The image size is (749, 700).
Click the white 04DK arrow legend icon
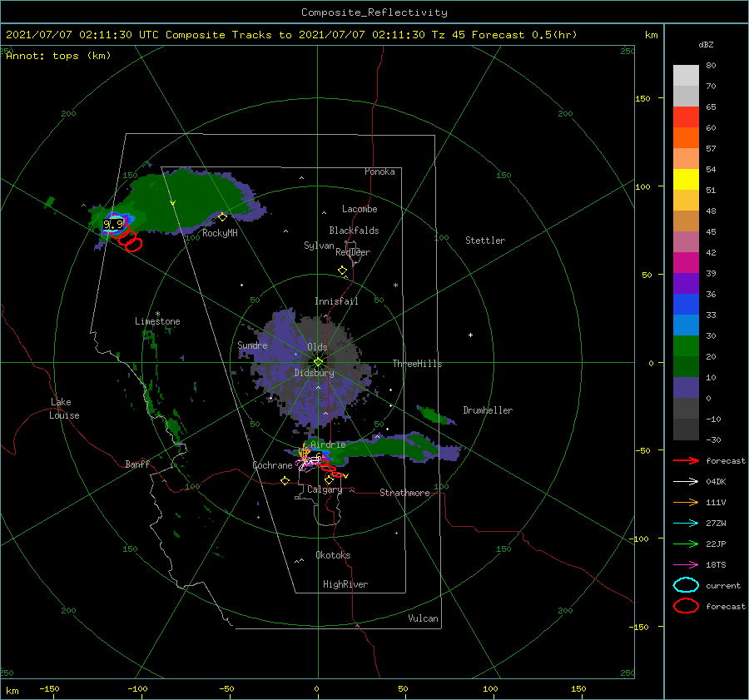686,481
